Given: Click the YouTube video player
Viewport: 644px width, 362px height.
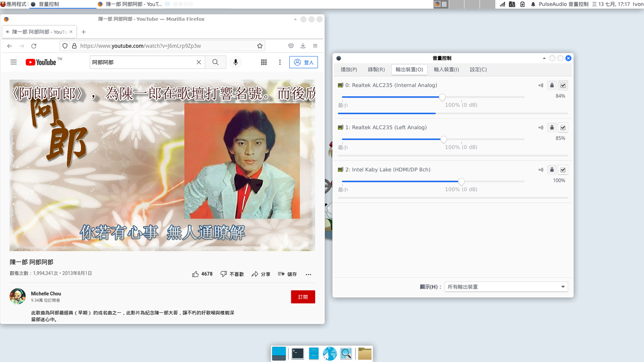Looking at the screenshot, I should (x=162, y=165).
